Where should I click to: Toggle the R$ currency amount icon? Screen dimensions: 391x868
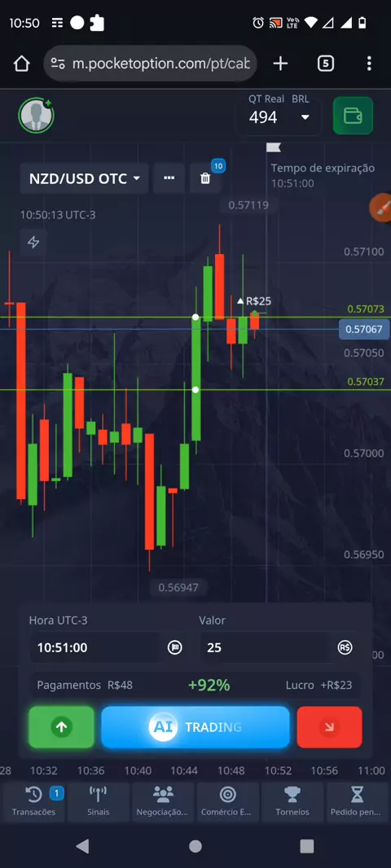[345, 647]
